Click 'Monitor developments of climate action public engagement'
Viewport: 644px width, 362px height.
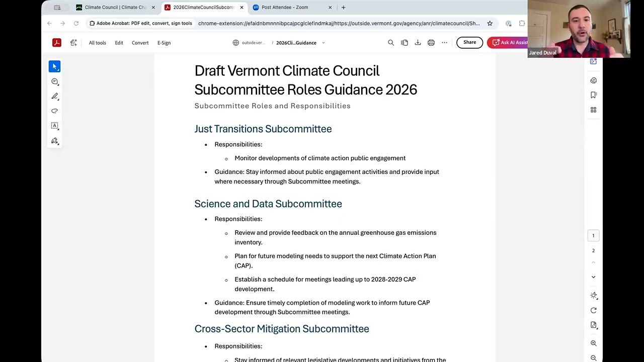coord(320,158)
